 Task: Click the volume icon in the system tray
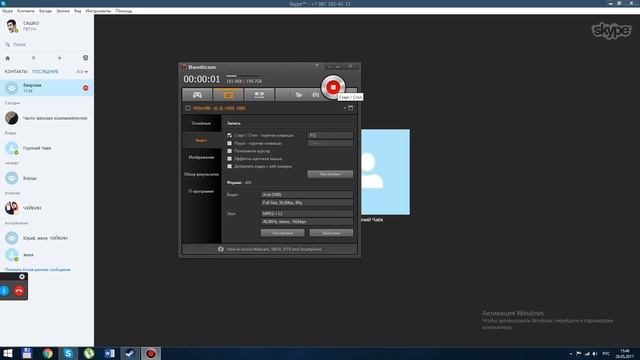pyautogui.click(x=595, y=353)
